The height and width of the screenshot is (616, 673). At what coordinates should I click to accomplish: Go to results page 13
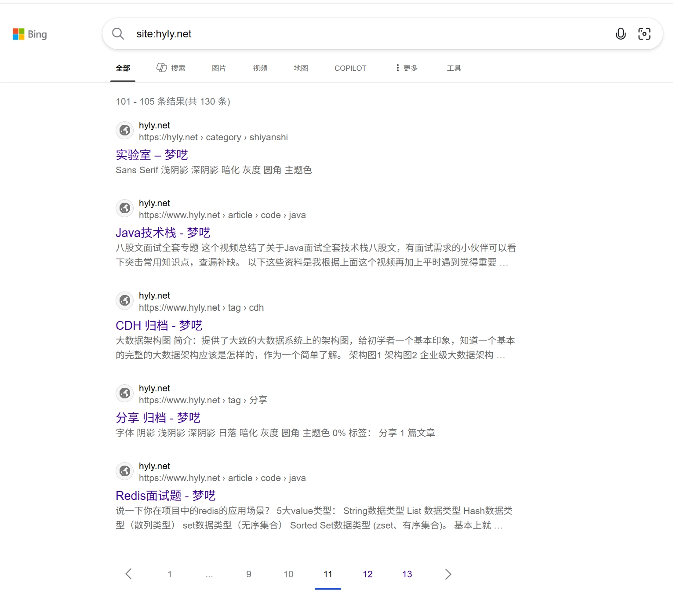[x=407, y=574]
